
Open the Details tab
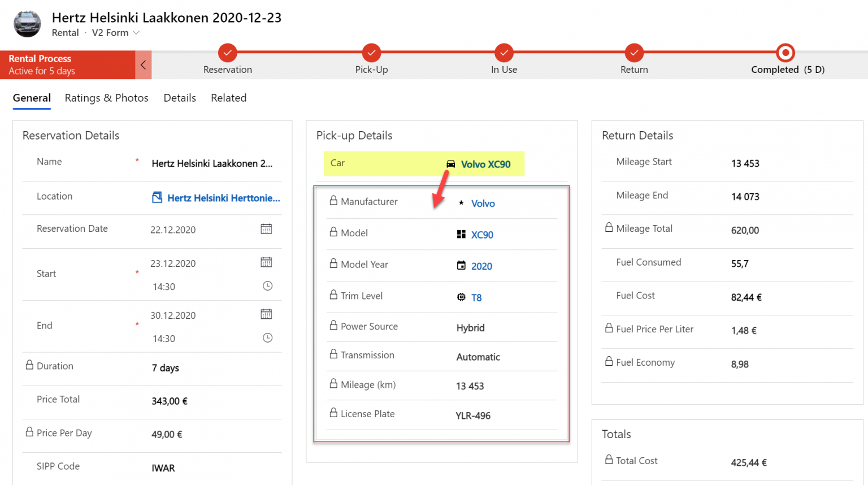180,98
